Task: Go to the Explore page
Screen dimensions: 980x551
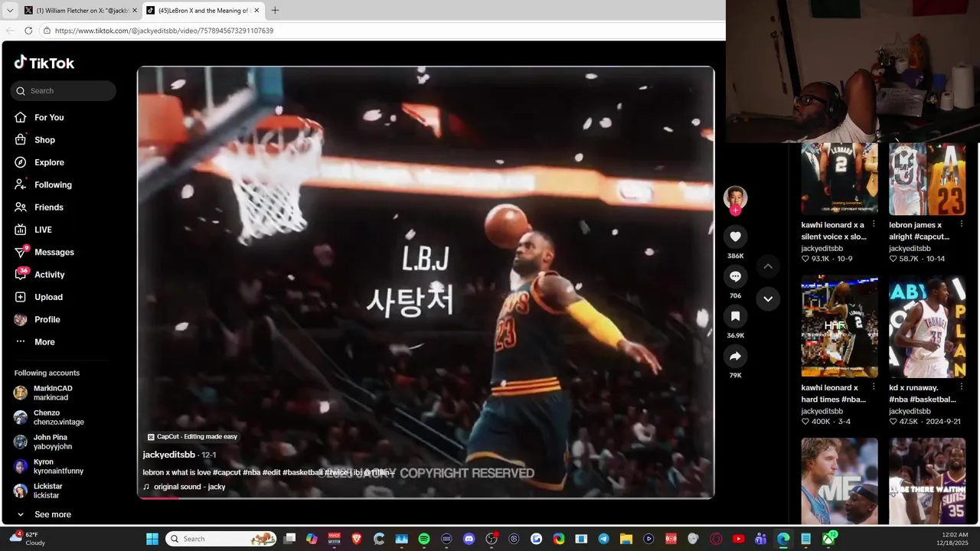Action: (49, 162)
